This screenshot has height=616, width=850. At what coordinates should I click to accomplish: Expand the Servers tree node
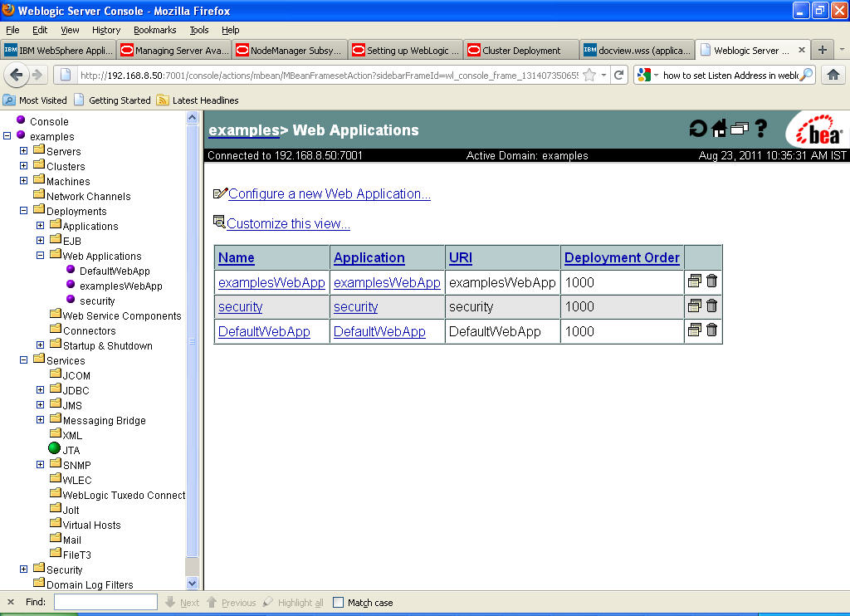pos(23,150)
